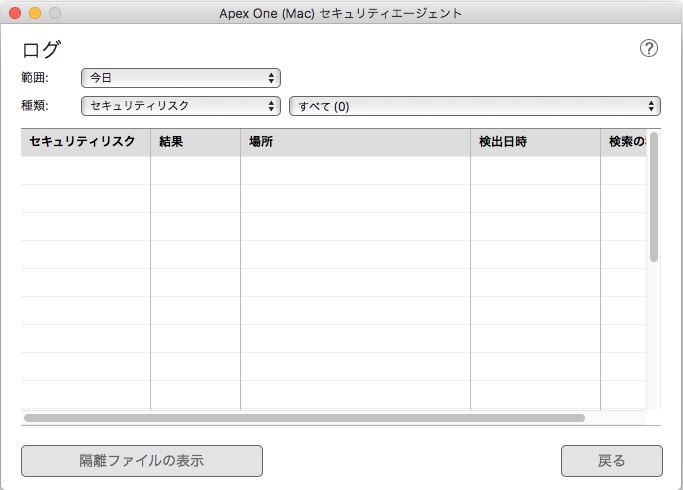The width and height of the screenshot is (683, 490).
Task: Expand the 種類 dropdown showing セキュリティリスク
Action: click(180, 105)
